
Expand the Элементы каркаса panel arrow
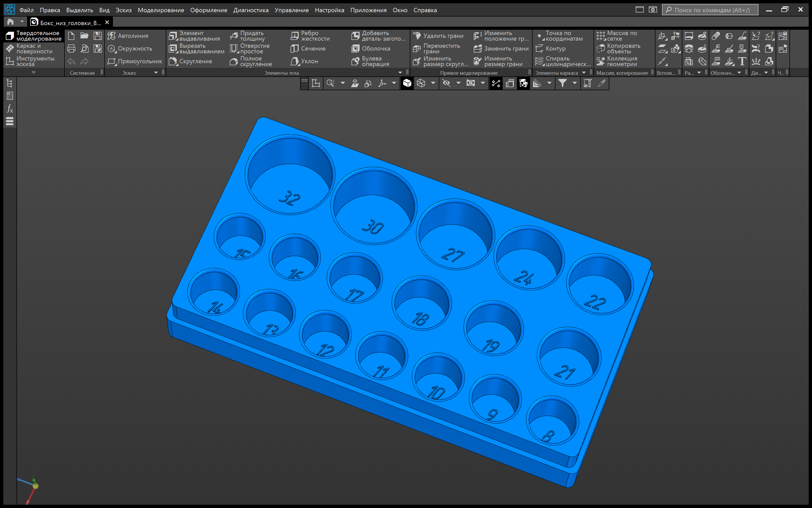[x=584, y=73]
